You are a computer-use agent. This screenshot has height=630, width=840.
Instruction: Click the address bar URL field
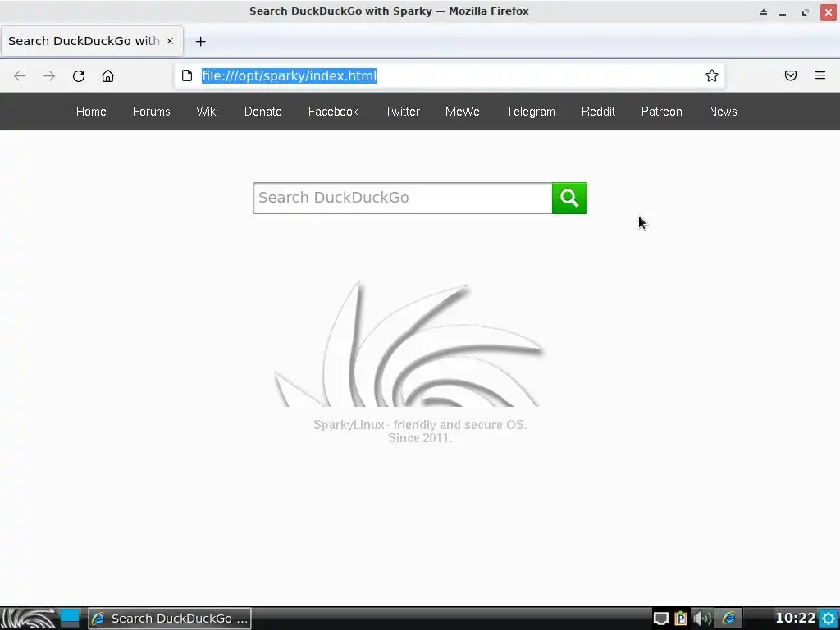pos(449,75)
